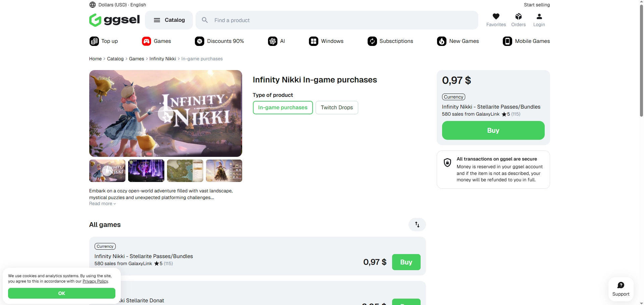Viewport: 644px width, 305px height.
Task: Click the Currency tag in listing row
Action: tap(105, 246)
